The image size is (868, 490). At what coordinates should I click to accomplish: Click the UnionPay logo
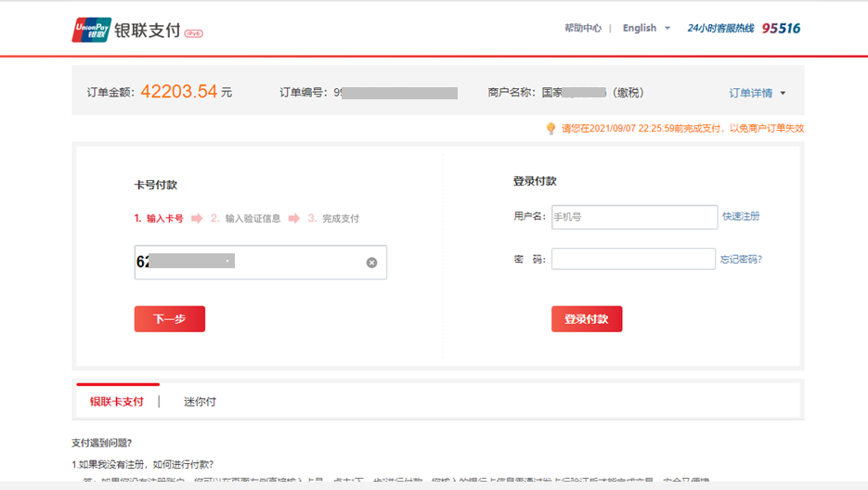[91, 30]
